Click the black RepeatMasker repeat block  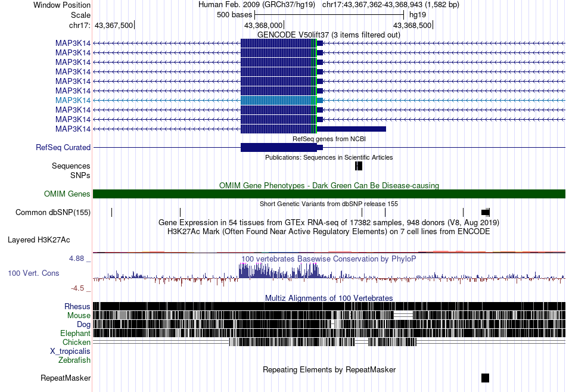pyautogui.click(x=485, y=378)
